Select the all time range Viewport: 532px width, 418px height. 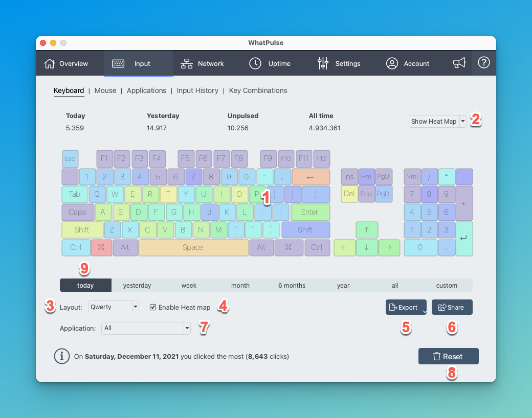(x=395, y=286)
